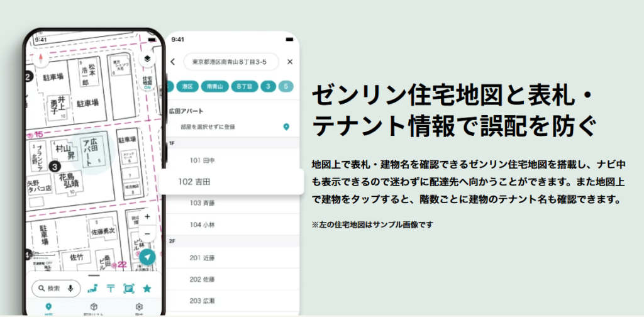
Task: Open the gear settings tab at bottom
Action: pyautogui.click(x=139, y=308)
